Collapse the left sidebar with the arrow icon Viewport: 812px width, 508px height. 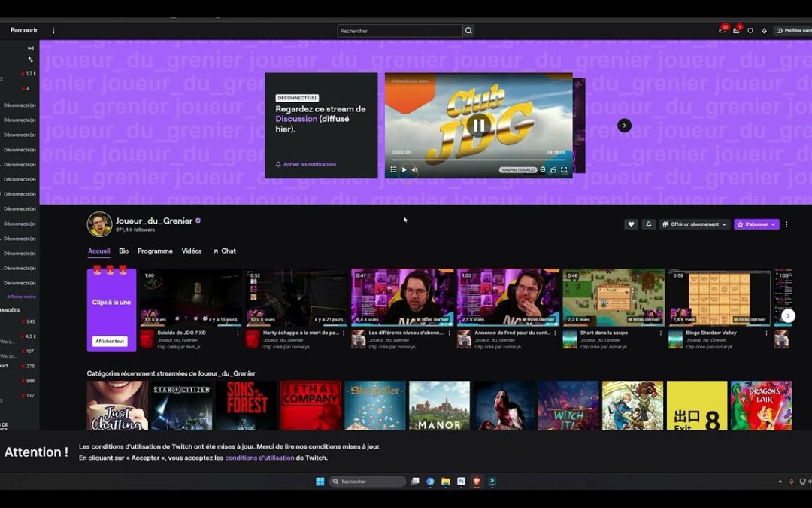[31, 48]
